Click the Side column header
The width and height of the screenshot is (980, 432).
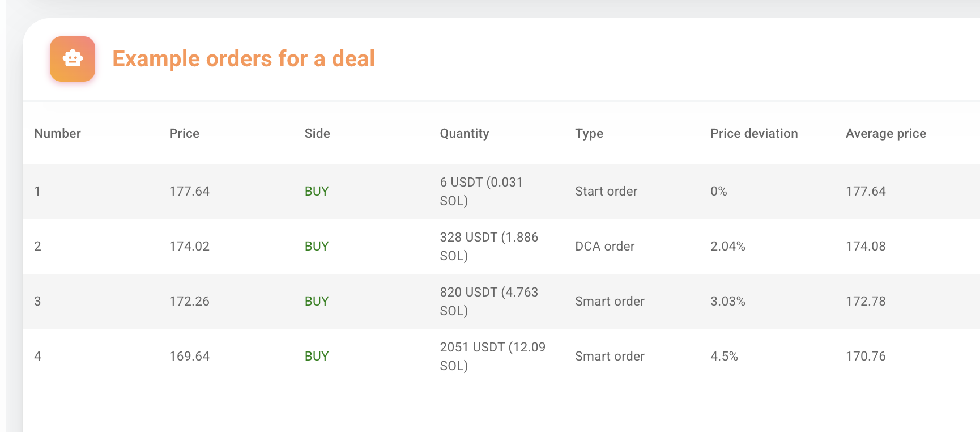coord(317,133)
